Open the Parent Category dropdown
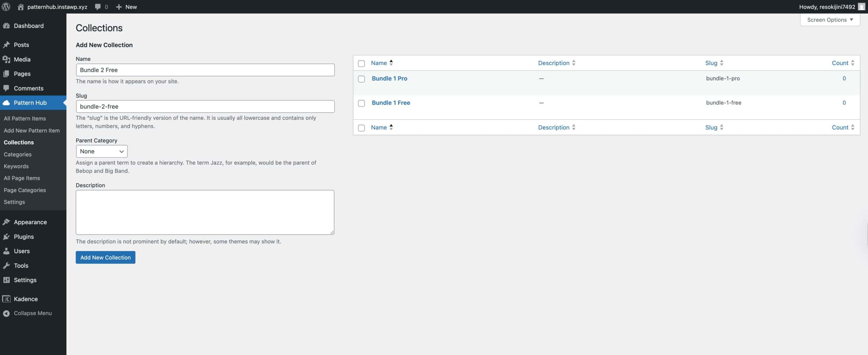Screen dimensions: 868x355 [x=101, y=151]
